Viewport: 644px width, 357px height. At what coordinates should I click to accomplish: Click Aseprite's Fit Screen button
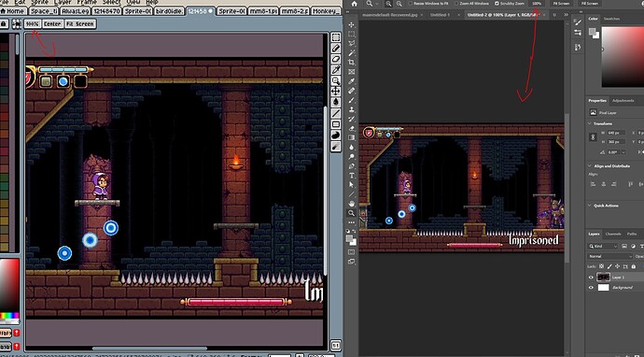[80, 24]
